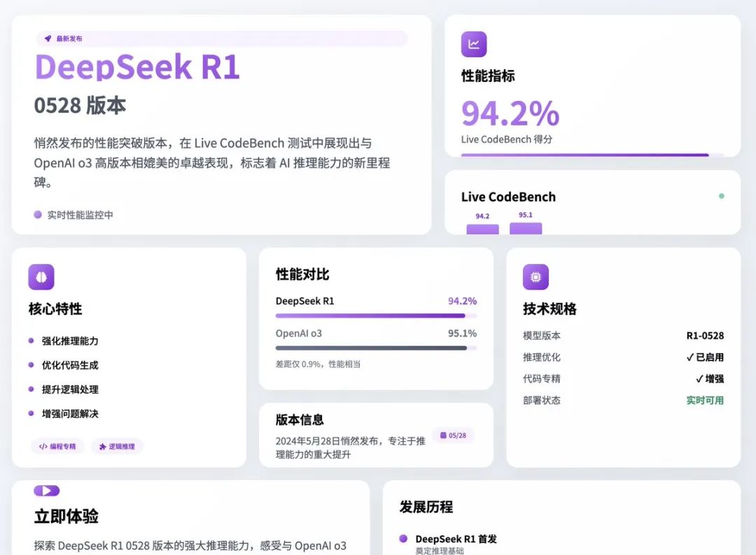
Task: Click the timeline dot beside DeepSeek R1 首发
Action: pos(404,539)
